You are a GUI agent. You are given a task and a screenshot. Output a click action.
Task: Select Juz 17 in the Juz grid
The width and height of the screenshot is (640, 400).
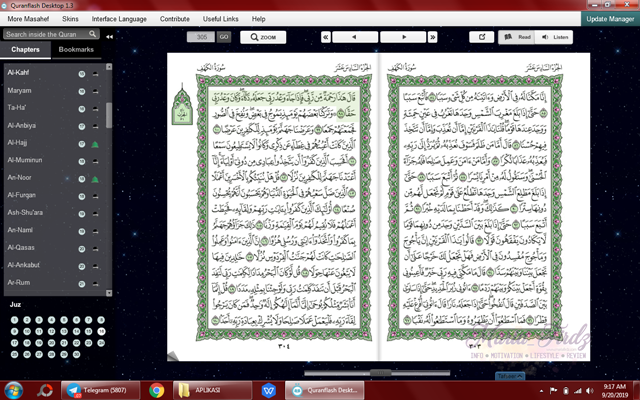tap(14, 343)
